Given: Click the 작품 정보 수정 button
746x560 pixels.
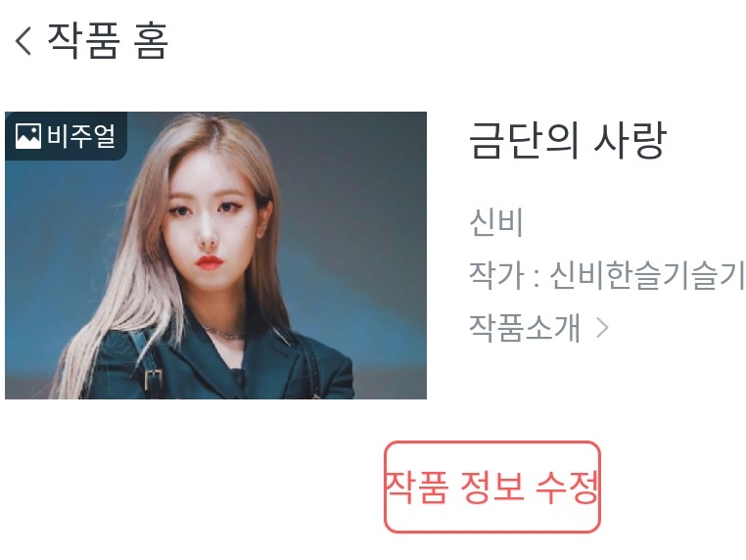Looking at the screenshot, I should (x=491, y=487).
